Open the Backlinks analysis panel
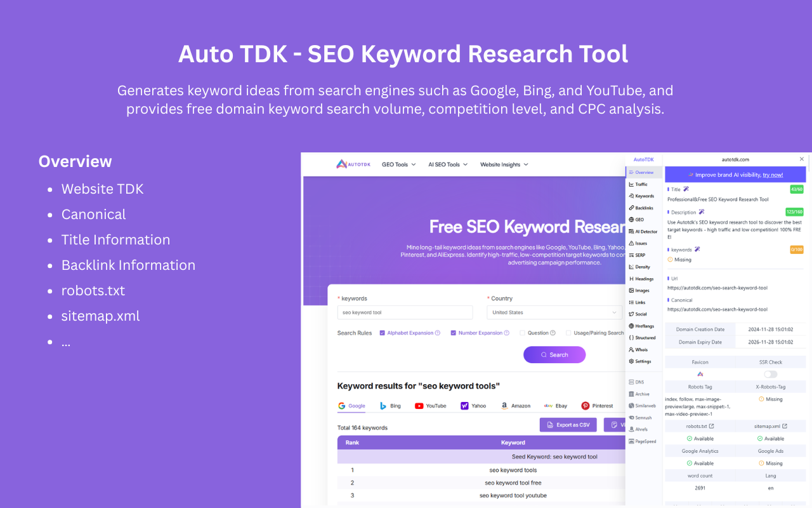This screenshot has height=508, width=812. click(642, 207)
